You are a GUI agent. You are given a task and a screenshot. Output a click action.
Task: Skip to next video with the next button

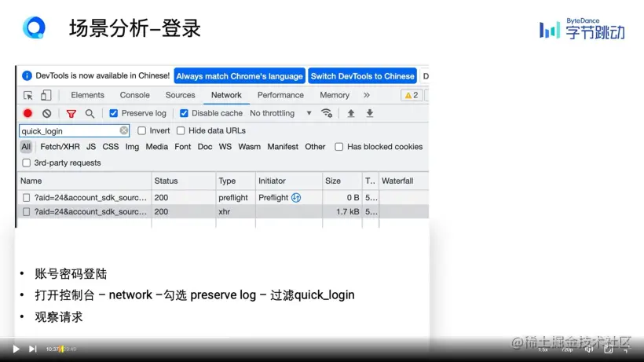(32, 349)
